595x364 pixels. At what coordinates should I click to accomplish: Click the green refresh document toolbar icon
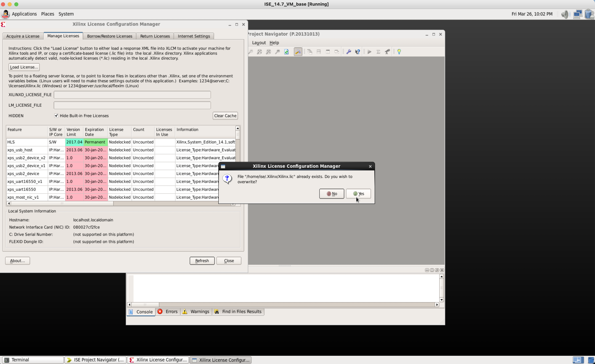286,52
